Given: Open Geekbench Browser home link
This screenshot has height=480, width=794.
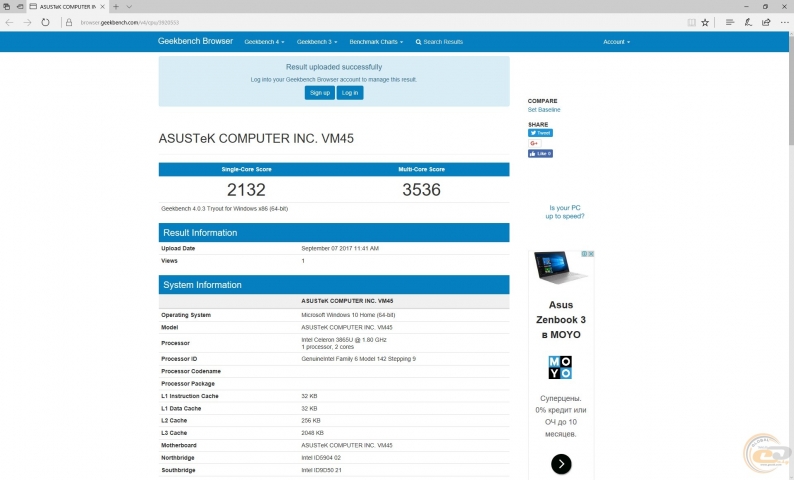Looking at the screenshot, I should point(195,41).
